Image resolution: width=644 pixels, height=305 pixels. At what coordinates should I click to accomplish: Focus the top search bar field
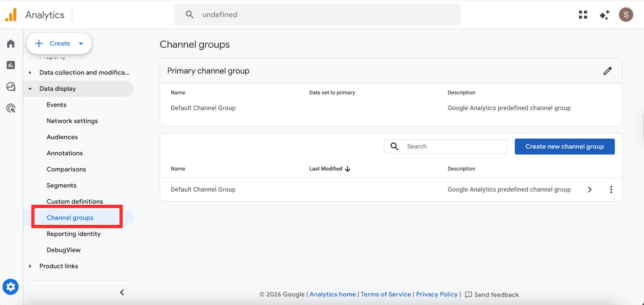pyautogui.click(x=317, y=14)
